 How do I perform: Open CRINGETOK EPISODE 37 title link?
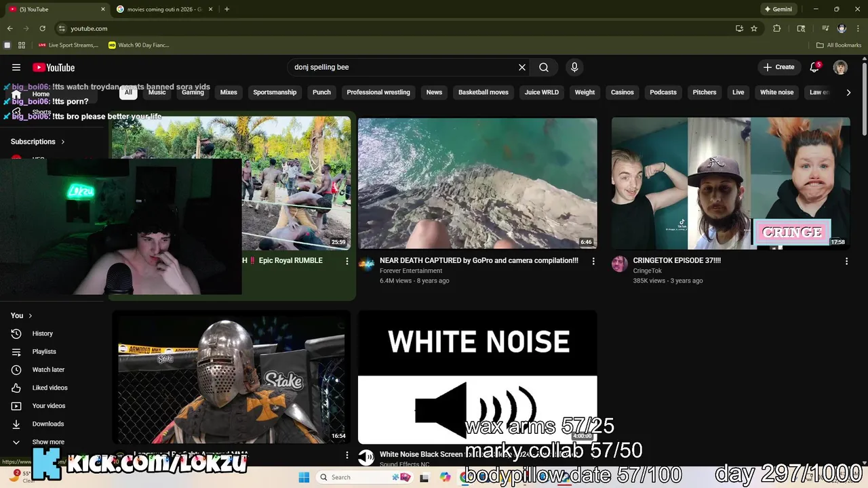pos(677,260)
